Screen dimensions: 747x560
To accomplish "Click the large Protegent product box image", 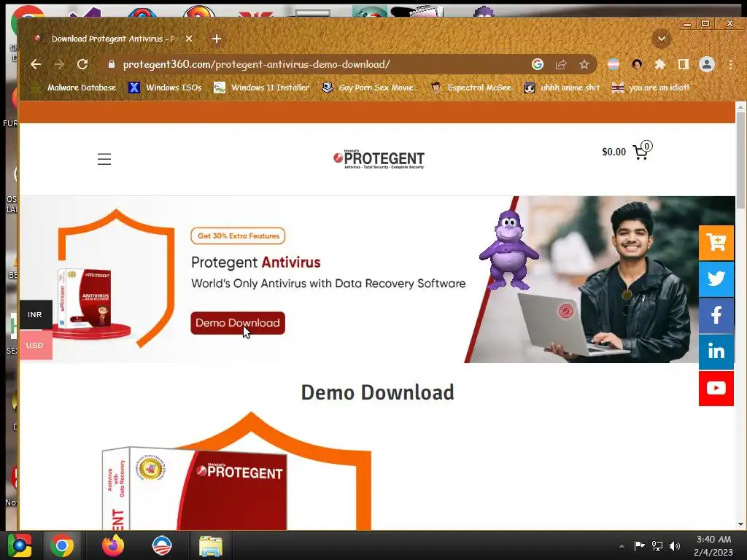I will 196,488.
